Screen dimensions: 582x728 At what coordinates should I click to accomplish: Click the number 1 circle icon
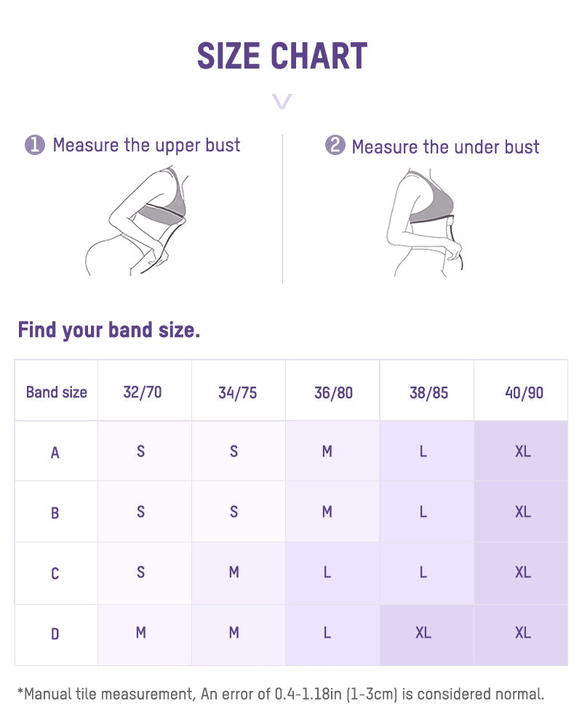click(x=35, y=146)
